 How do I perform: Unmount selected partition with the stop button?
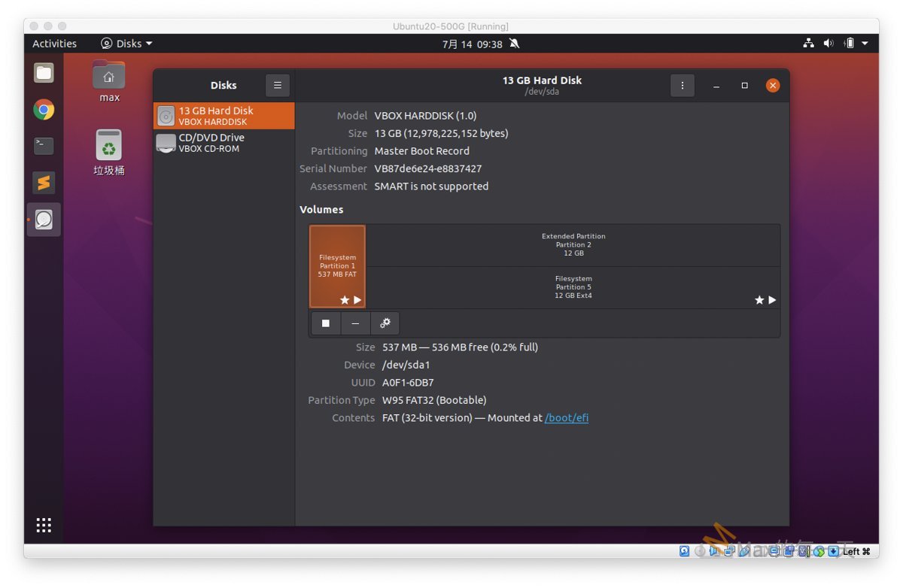[326, 323]
